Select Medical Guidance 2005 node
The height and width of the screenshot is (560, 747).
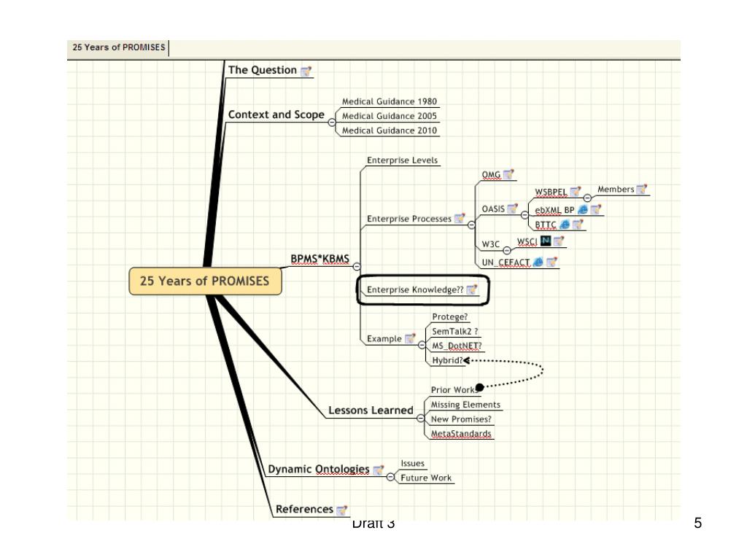click(x=390, y=116)
